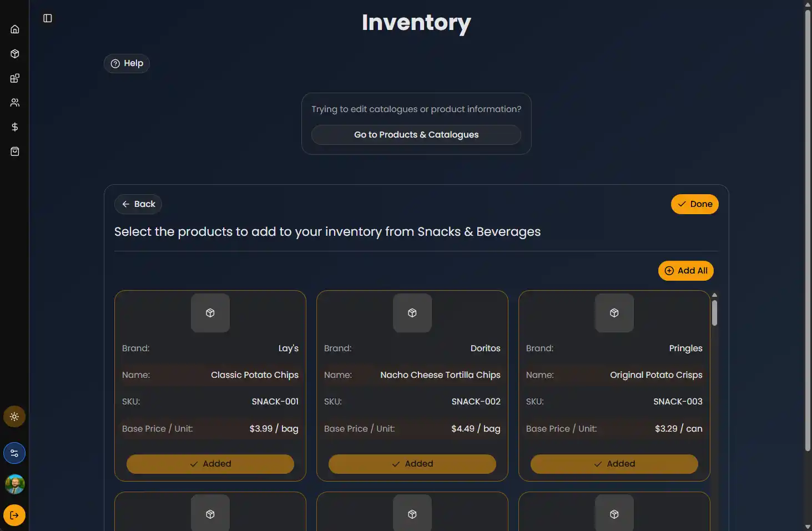
Task: Open the Customers people icon in sidebar
Action: pyautogui.click(x=15, y=103)
